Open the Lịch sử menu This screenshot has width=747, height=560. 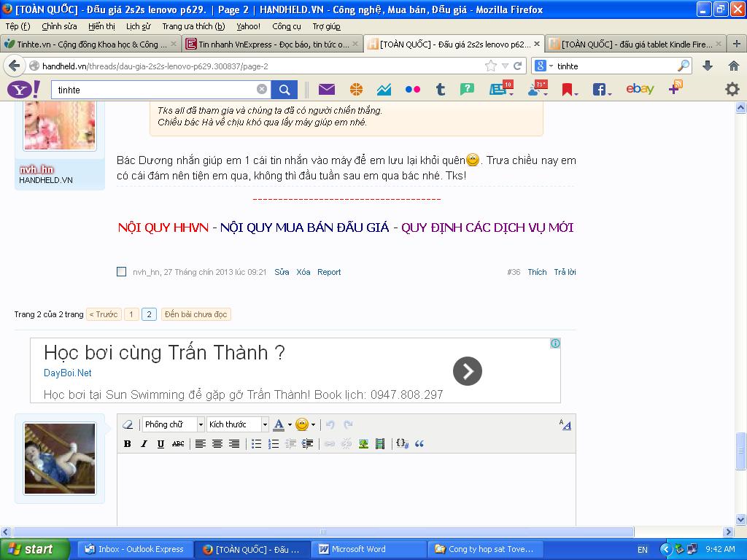coord(138,26)
